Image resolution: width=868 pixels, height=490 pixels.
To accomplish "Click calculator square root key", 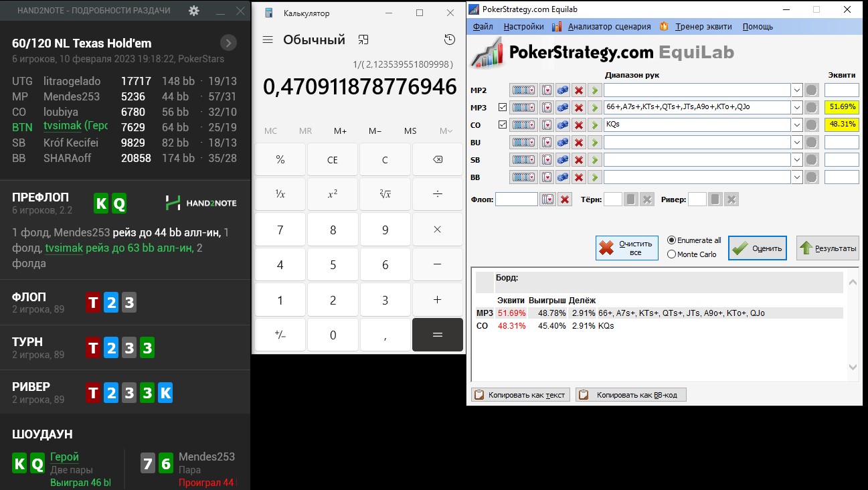I will pos(385,194).
